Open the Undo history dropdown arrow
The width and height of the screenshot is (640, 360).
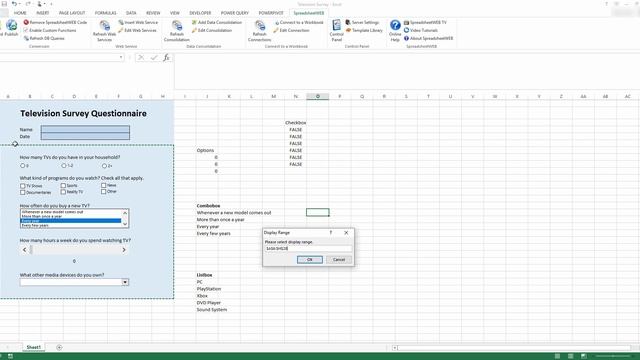(19, 4)
